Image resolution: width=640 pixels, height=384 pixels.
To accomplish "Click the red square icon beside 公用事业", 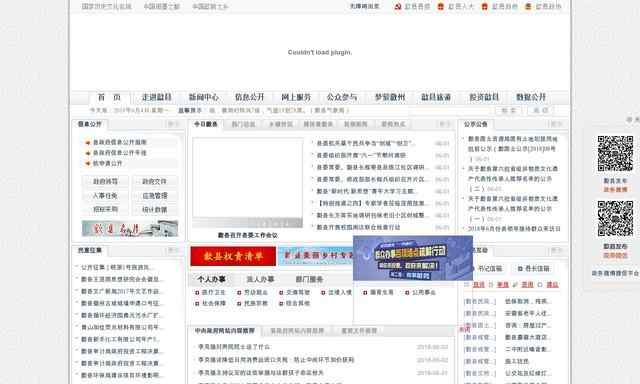I will [x=407, y=293].
